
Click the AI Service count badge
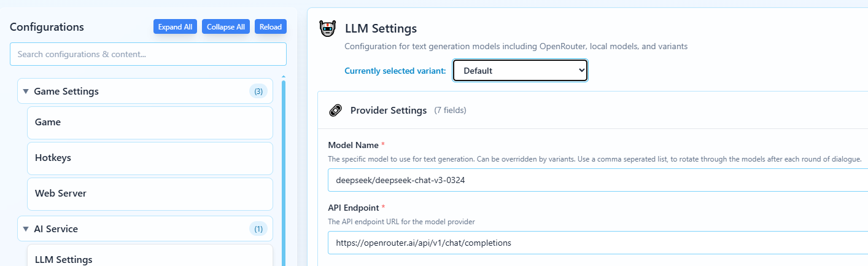click(258, 229)
